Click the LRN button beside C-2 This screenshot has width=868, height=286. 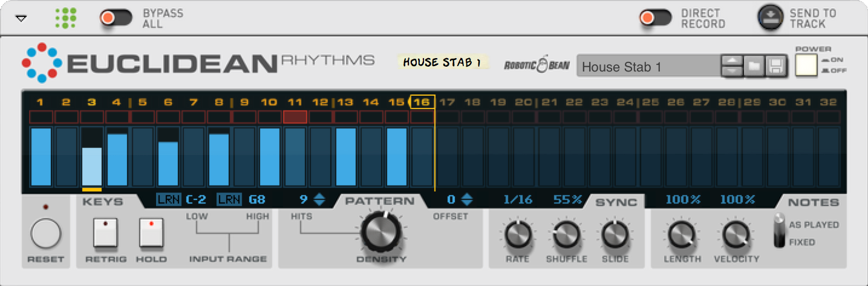click(168, 199)
